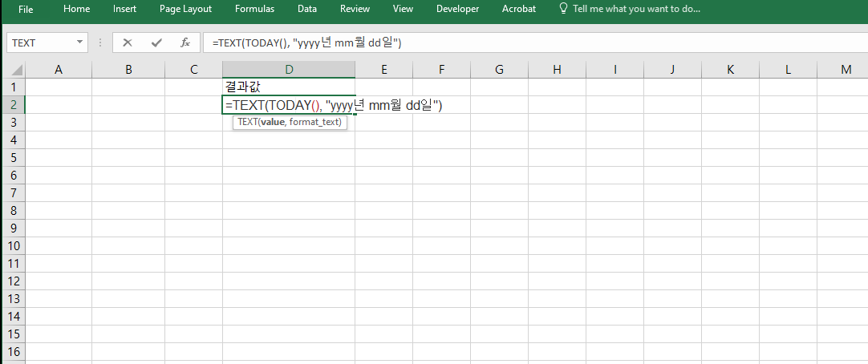Select row 8 header
The image size is (868, 364).
14,210
